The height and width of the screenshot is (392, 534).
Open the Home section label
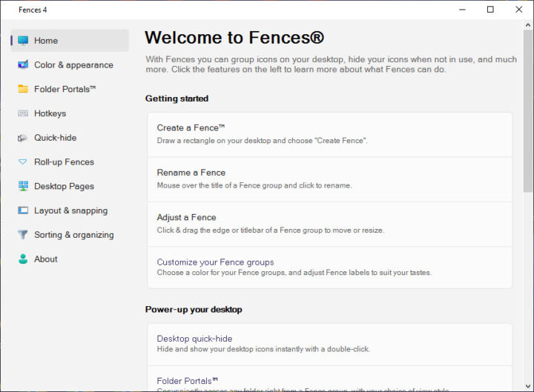tap(46, 41)
